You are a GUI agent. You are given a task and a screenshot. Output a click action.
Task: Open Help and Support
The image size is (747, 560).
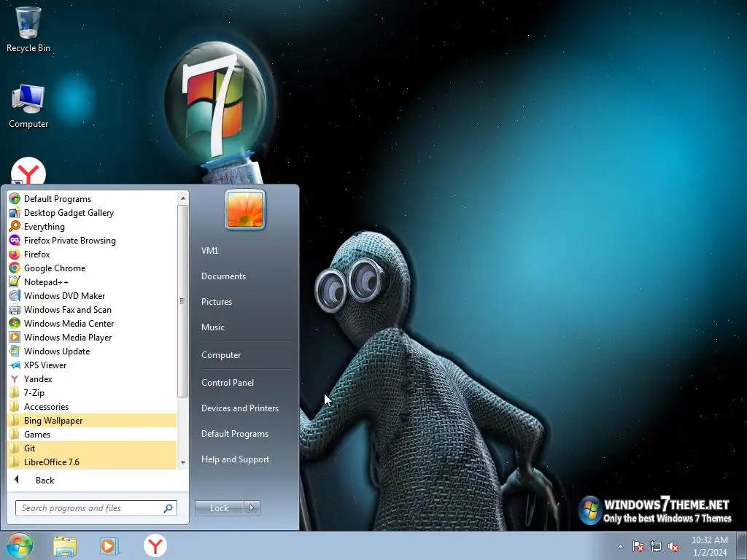click(235, 459)
